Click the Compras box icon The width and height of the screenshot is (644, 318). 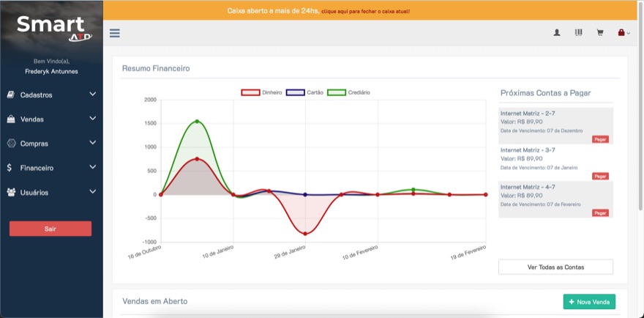11,144
